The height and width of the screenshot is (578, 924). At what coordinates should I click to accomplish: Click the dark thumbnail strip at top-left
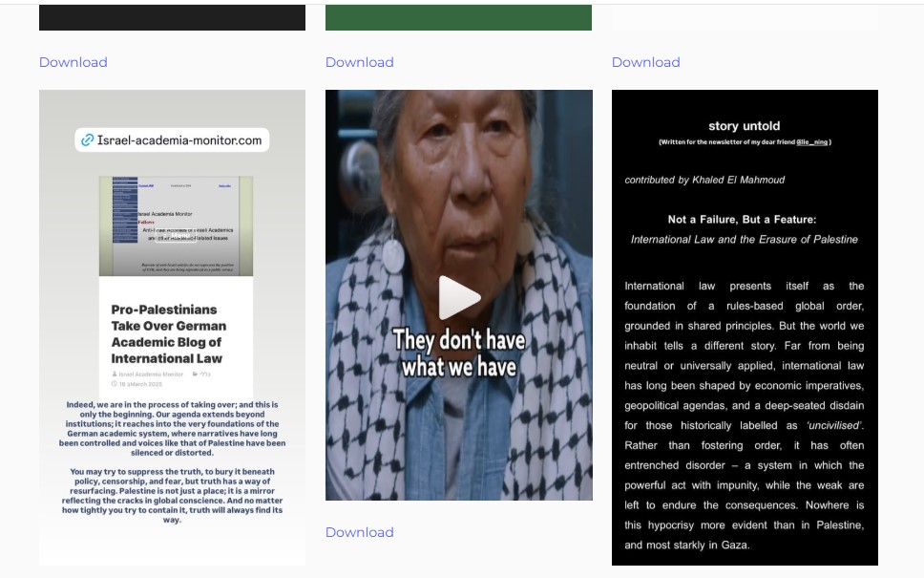pyautogui.click(x=172, y=17)
